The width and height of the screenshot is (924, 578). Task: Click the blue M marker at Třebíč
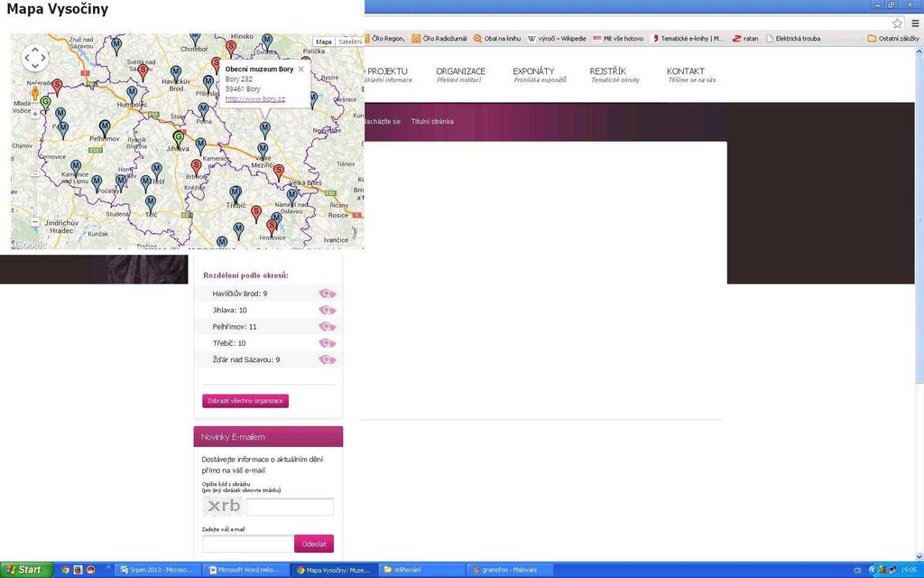(x=236, y=194)
